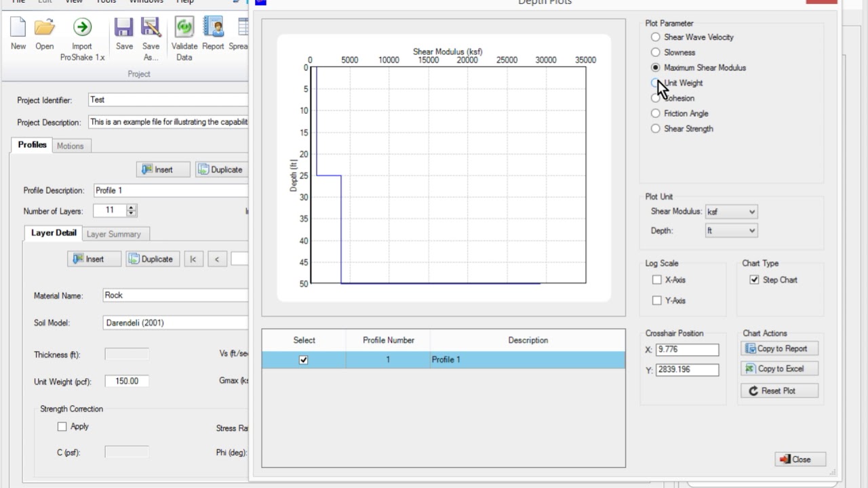
Task: Select the Layer Detail tab
Action: pyautogui.click(x=54, y=233)
